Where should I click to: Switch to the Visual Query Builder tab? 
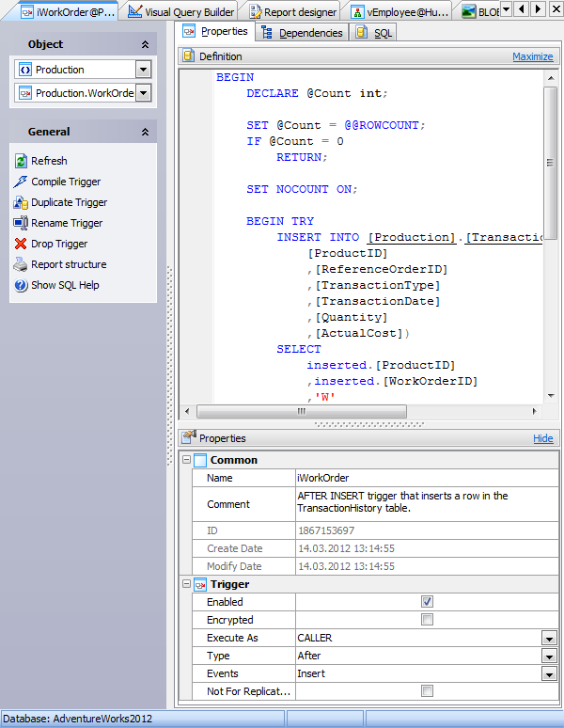coord(182,11)
